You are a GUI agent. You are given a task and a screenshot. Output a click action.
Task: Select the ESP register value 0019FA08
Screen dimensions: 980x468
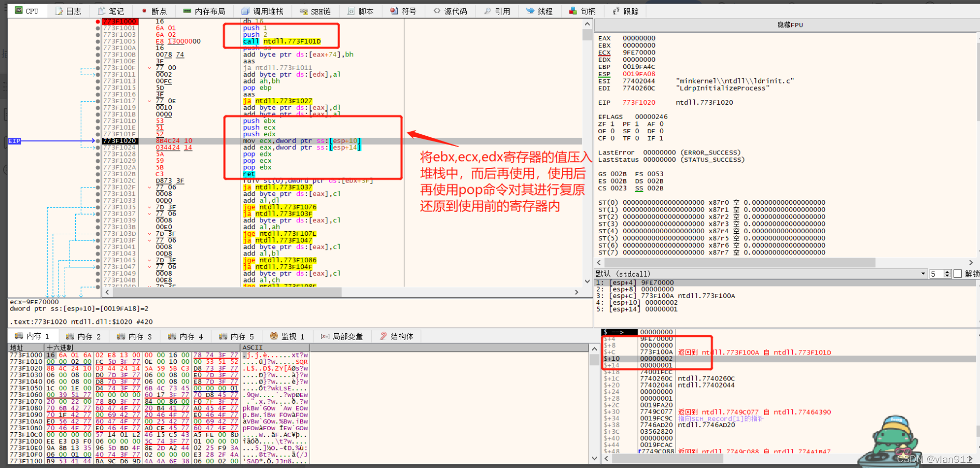pyautogui.click(x=639, y=74)
